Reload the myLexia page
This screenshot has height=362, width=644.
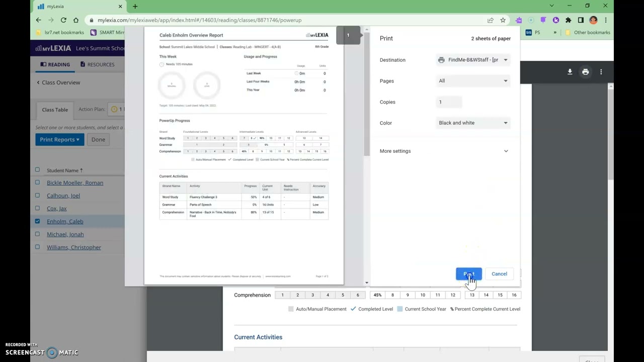click(63, 20)
